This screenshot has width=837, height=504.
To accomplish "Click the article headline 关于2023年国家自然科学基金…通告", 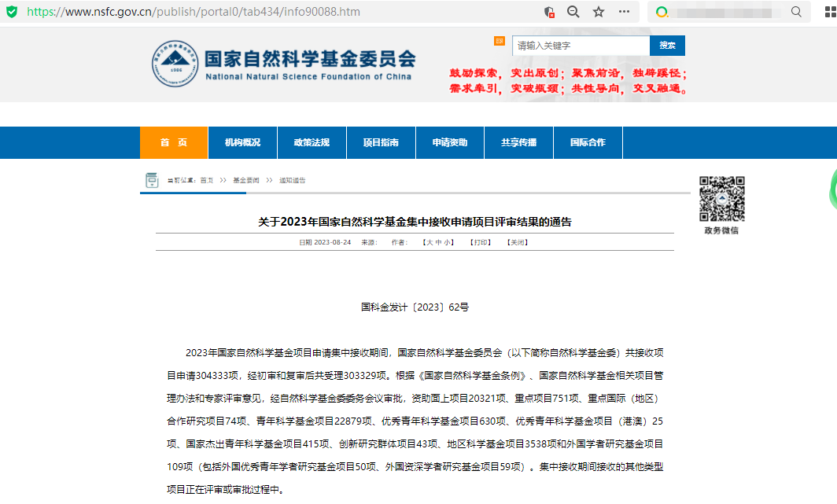I will [415, 222].
